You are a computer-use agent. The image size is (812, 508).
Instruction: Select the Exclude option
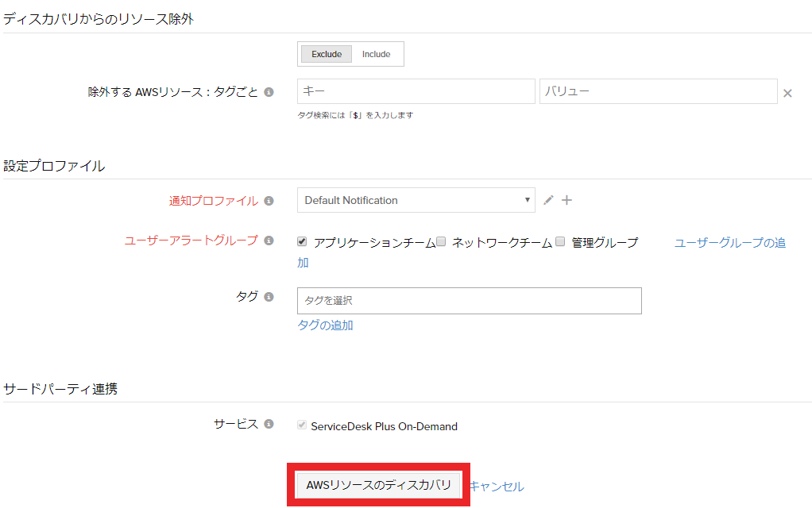click(x=326, y=53)
